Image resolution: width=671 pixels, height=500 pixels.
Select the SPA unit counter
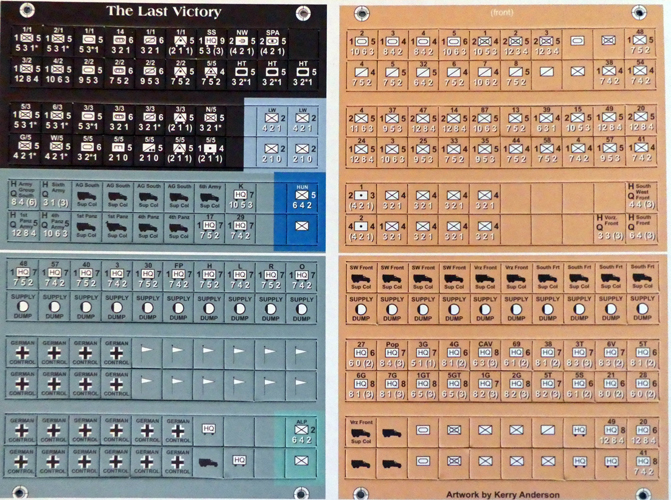coord(273,42)
